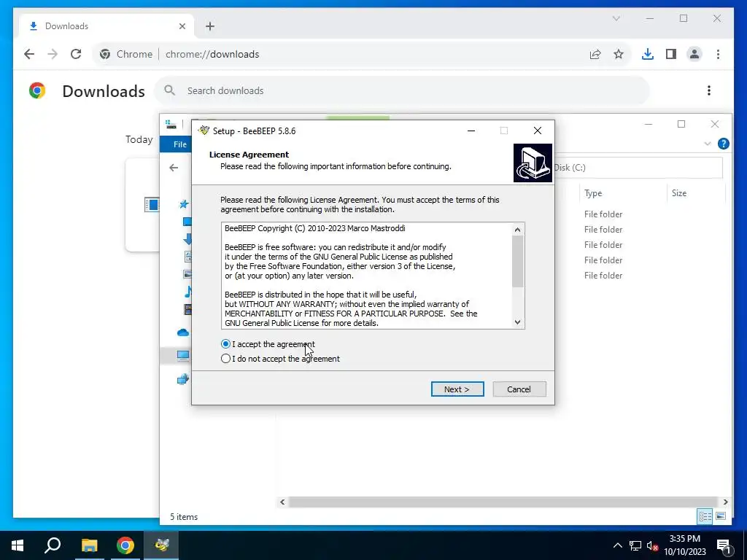The height and width of the screenshot is (560, 747).
Task: Click the share page icon in Chrome
Action: [x=595, y=54]
